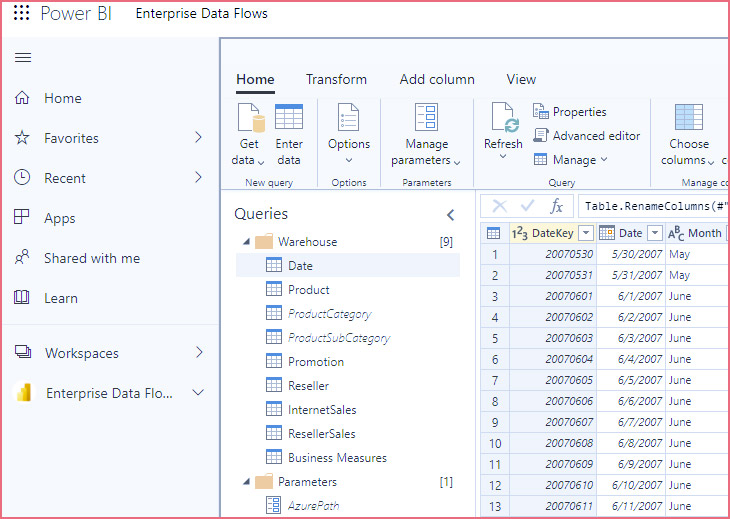Switch to the View ribbon tab

[521, 79]
